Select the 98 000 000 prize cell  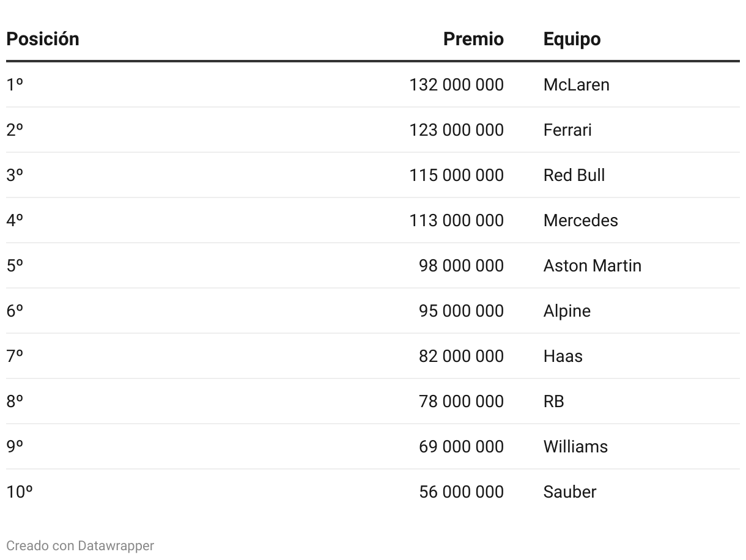coord(461,265)
